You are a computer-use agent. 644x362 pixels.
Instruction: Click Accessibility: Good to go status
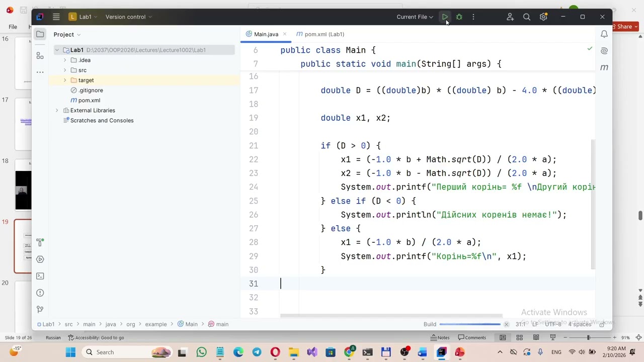coord(96,337)
